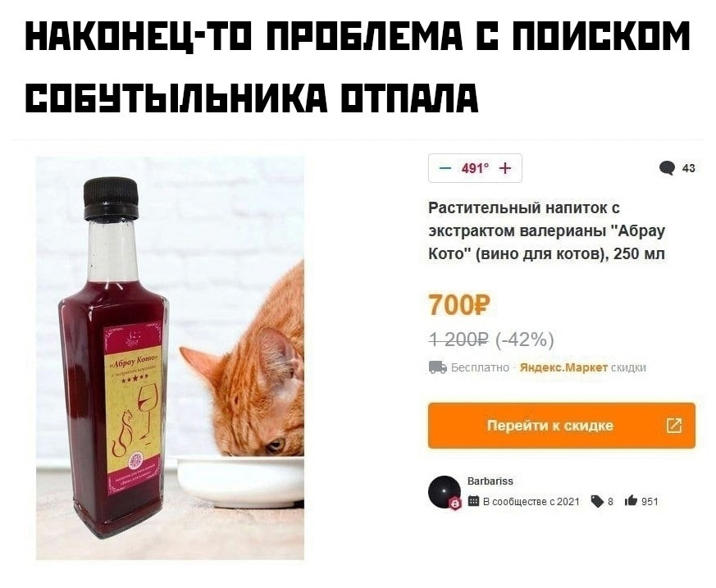
Task: Click the crossed-out 1 200₽ old price
Action: tap(458, 340)
